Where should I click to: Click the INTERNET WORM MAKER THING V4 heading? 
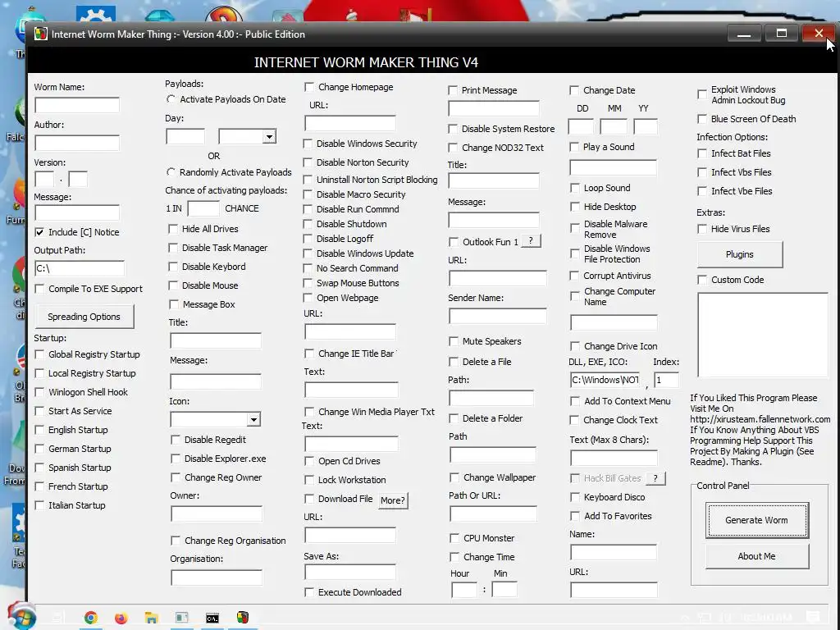pos(366,62)
